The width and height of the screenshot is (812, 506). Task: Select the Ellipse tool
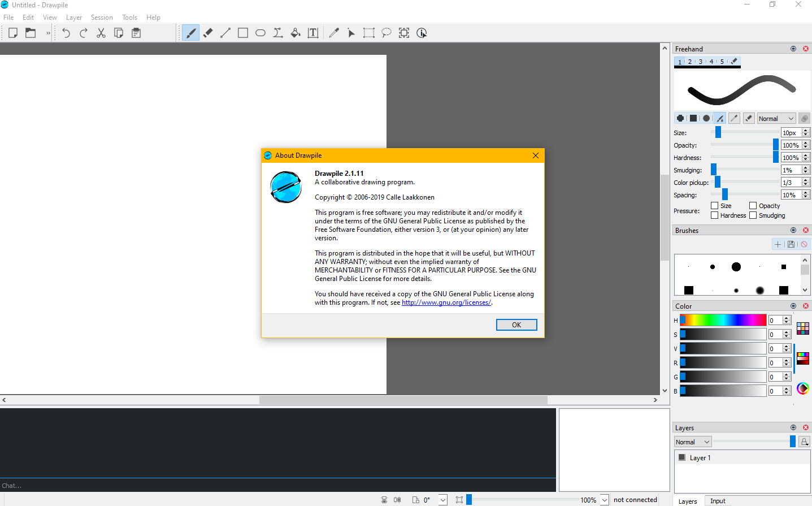[260, 33]
